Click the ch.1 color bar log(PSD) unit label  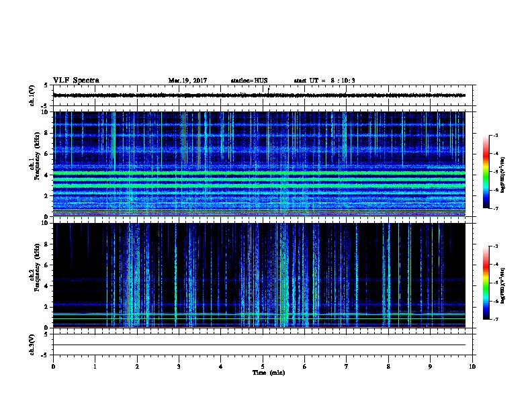[503, 175]
